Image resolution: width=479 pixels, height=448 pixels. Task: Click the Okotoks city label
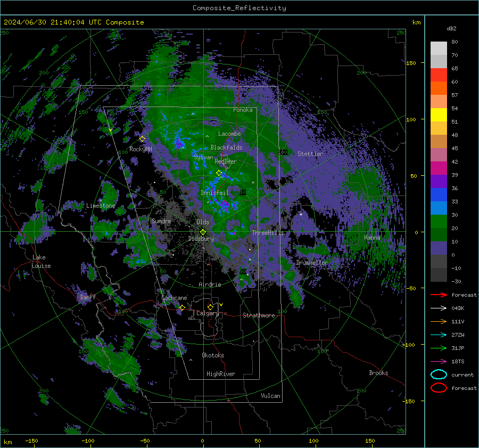pyautogui.click(x=213, y=355)
